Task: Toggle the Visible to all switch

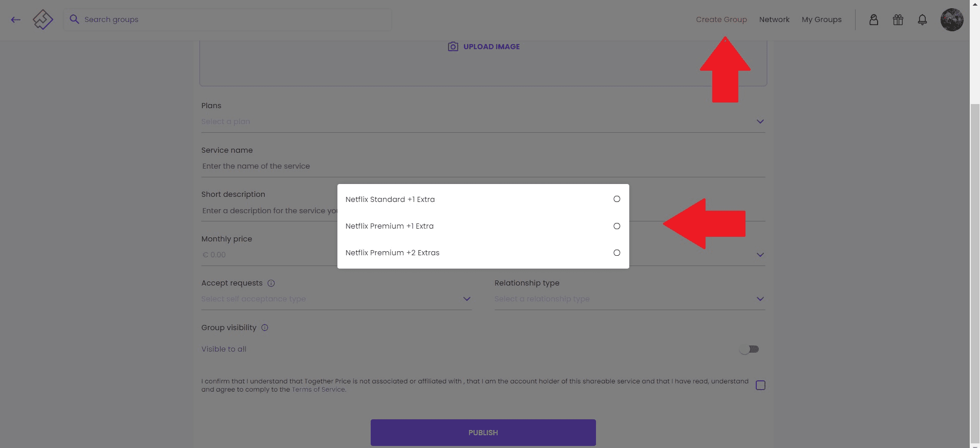Action: point(750,349)
